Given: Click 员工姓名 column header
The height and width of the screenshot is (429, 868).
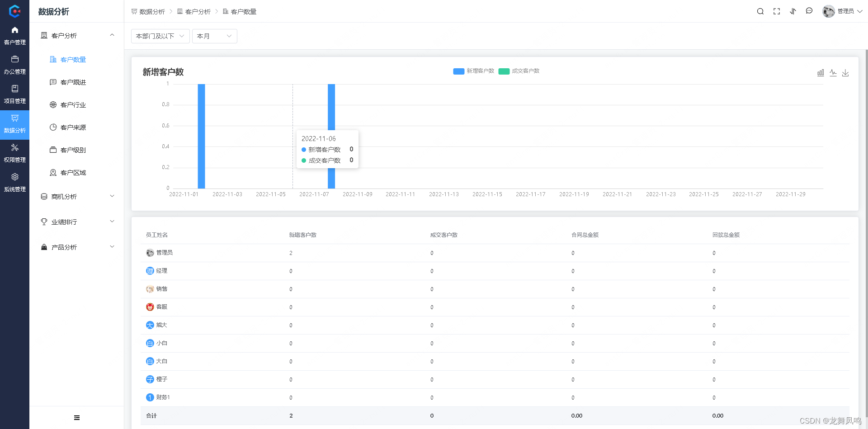Looking at the screenshot, I should [157, 235].
